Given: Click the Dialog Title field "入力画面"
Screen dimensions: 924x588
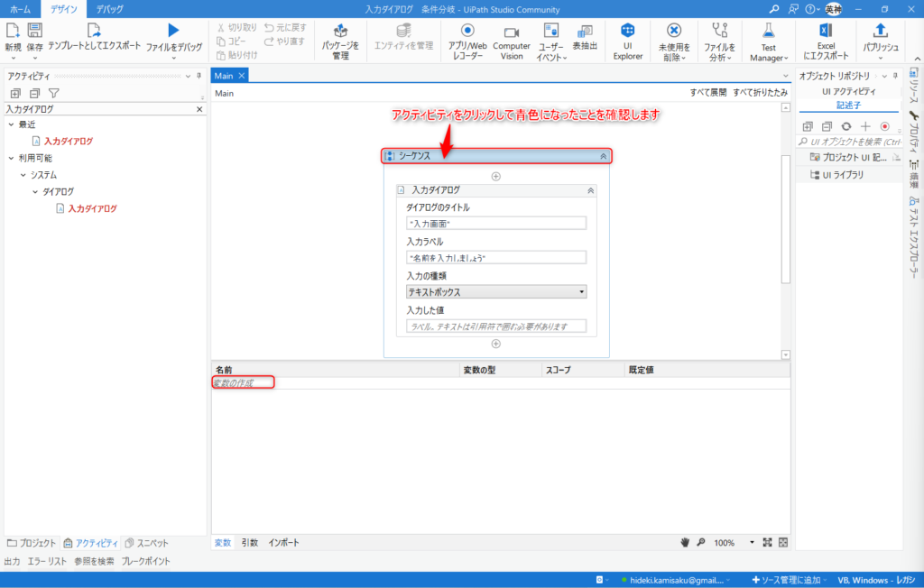Looking at the screenshot, I should coord(496,224).
